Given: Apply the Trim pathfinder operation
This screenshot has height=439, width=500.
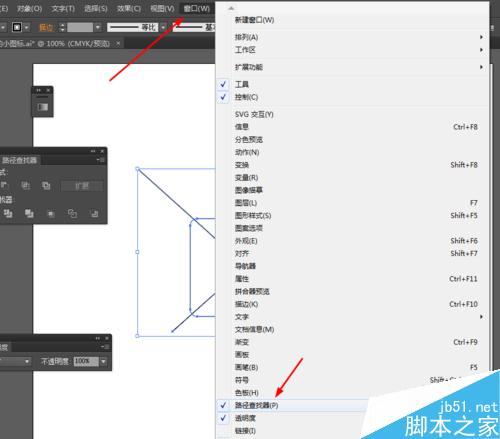Looking at the screenshot, I should click(x=8, y=213).
